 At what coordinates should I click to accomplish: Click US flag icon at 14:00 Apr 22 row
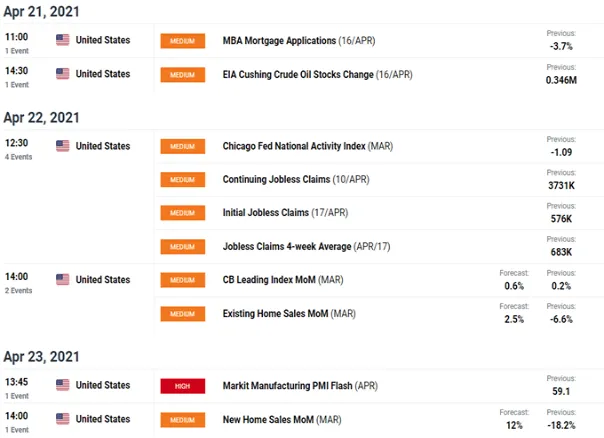pos(62,280)
